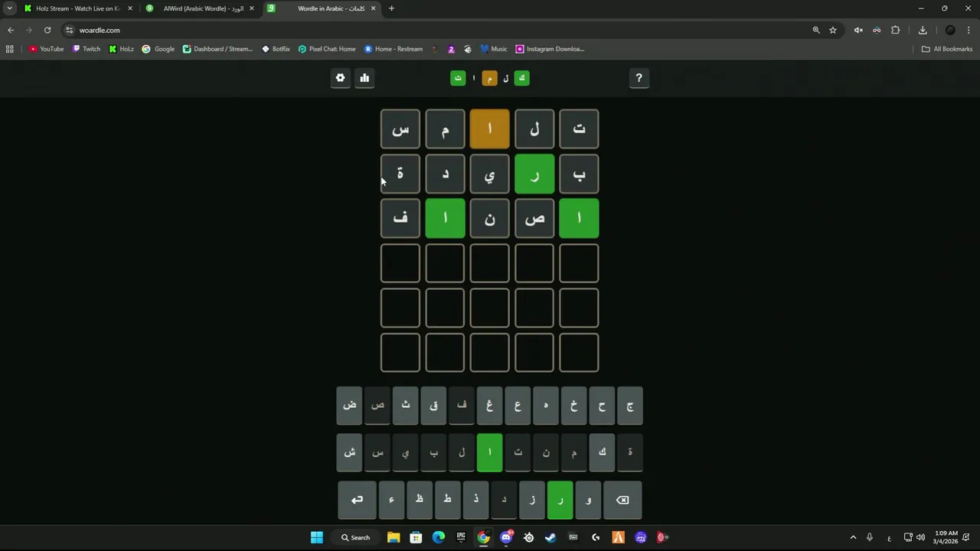Open the game settings gear

coord(341,78)
